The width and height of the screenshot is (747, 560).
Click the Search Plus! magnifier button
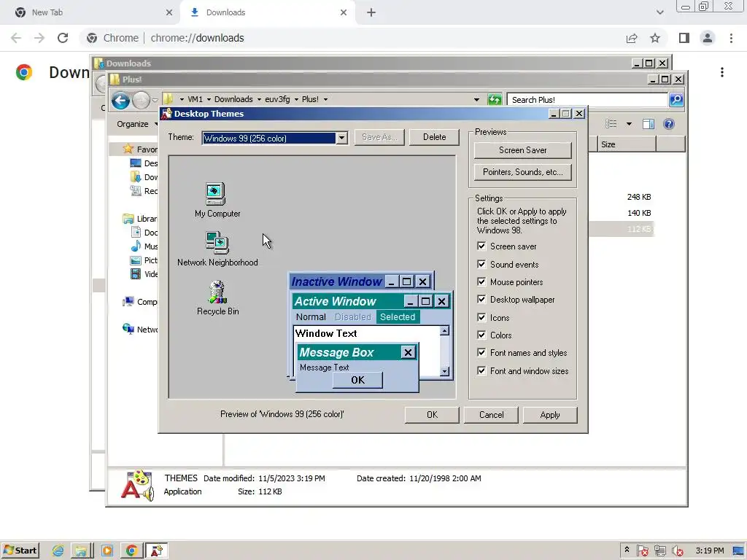tap(676, 99)
